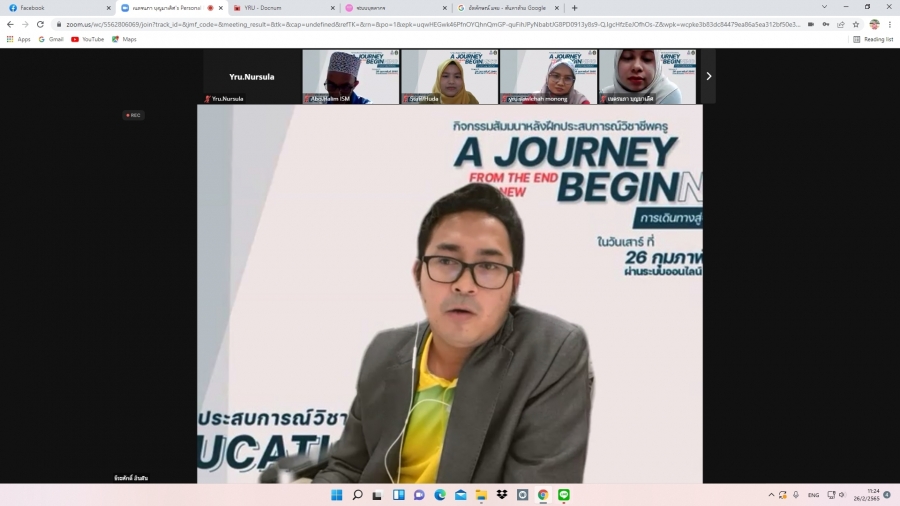Go back in browser history

(10, 24)
